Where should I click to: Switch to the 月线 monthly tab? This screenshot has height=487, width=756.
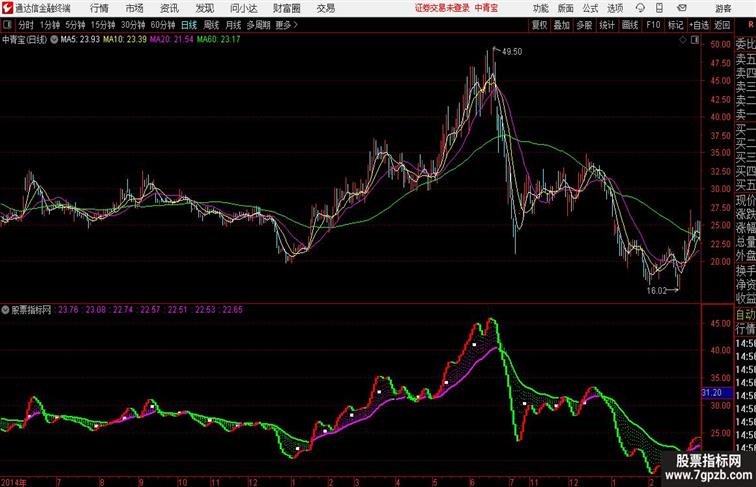[233, 25]
